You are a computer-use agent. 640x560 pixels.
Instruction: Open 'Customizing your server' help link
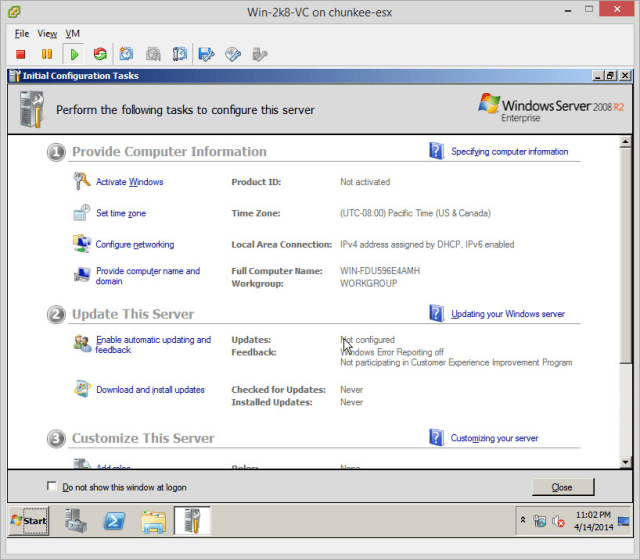pos(494,438)
